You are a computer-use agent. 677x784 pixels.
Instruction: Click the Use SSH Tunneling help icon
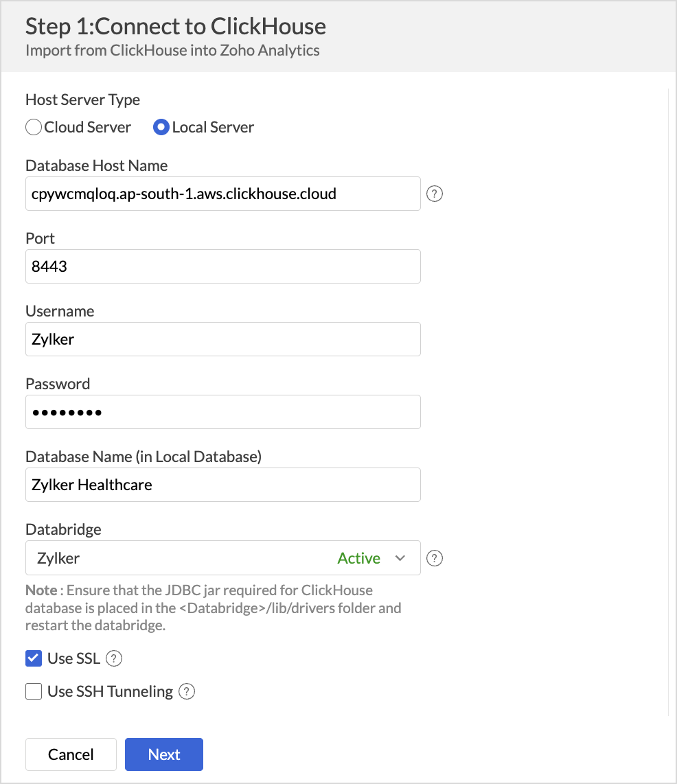[187, 691]
